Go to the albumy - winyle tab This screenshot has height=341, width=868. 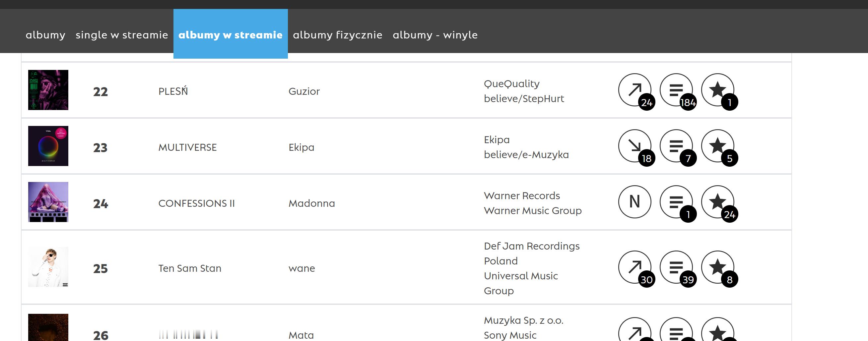tap(435, 35)
